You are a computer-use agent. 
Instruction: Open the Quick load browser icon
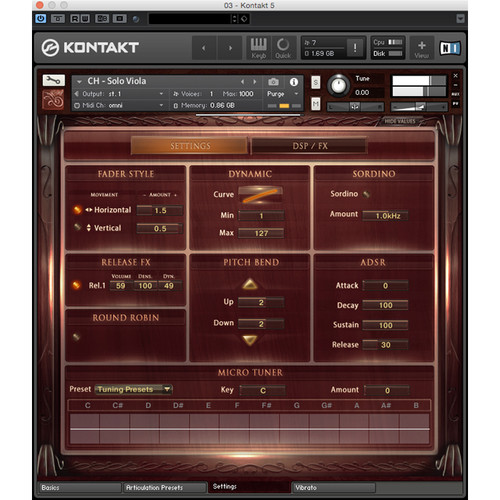click(x=283, y=48)
